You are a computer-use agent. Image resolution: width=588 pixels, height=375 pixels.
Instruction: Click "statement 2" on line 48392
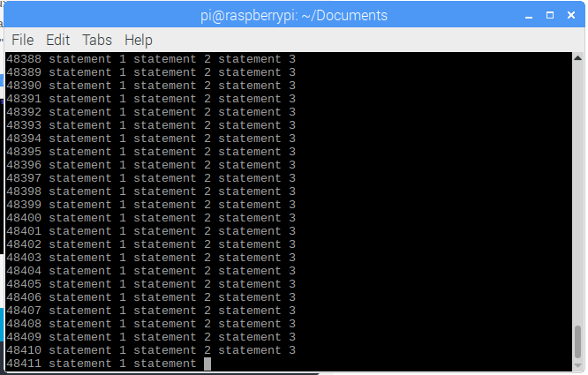[x=172, y=112]
